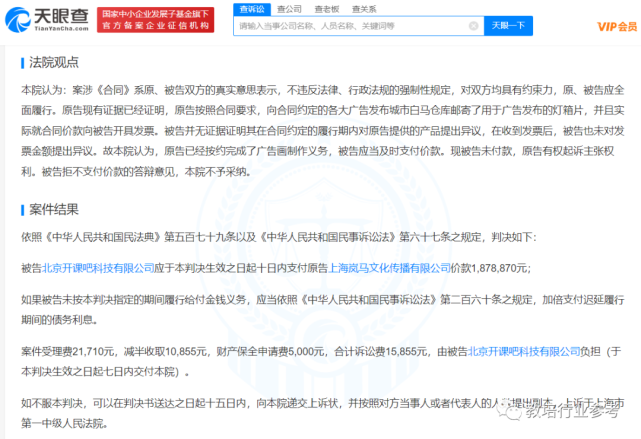The image size is (641, 439).
Task: Open 北京开课吧科技有限公司 link in the 被告 payment line
Action: click(x=98, y=268)
